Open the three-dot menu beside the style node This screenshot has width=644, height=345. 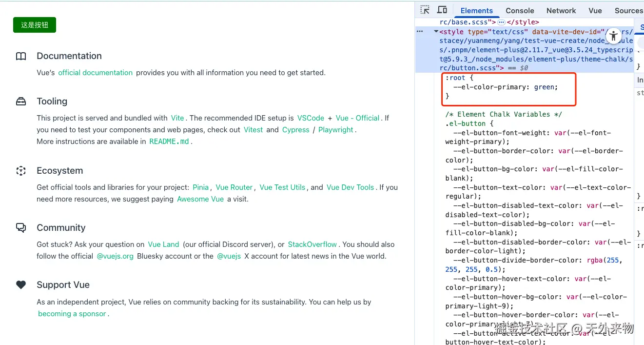tap(420, 32)
